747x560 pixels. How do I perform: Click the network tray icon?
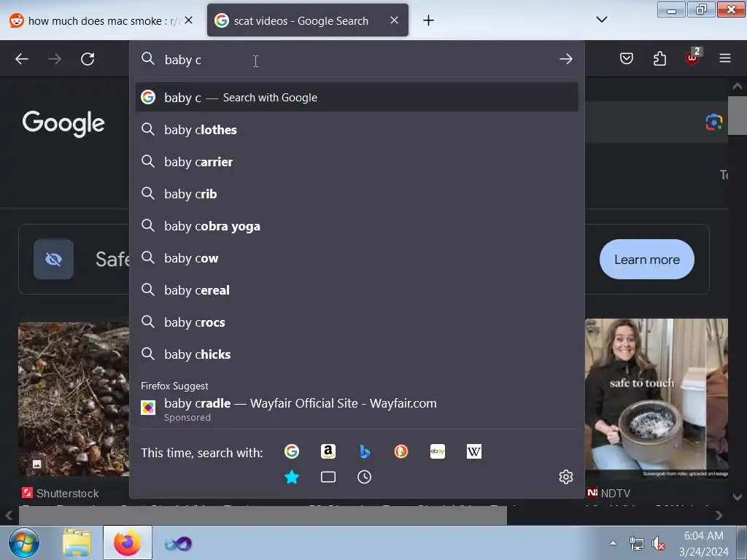tap(636, 542)
